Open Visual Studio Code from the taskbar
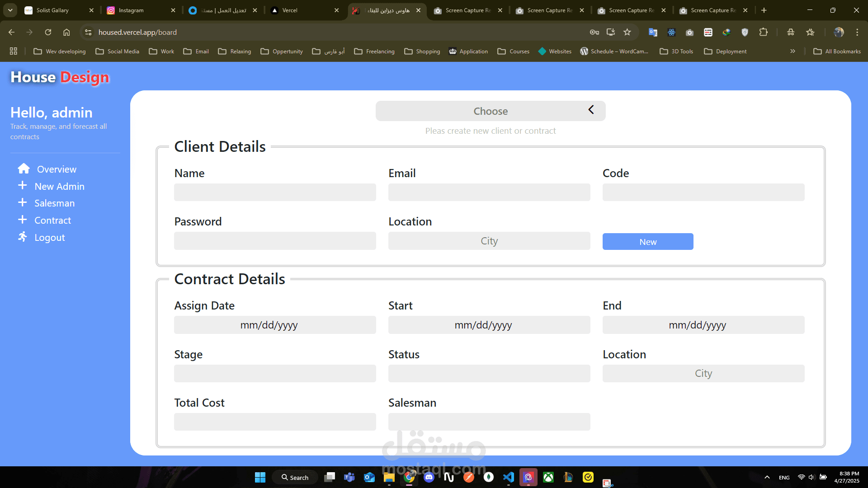Viewport: 868px width, 488px height. click(x=509, y=477)
